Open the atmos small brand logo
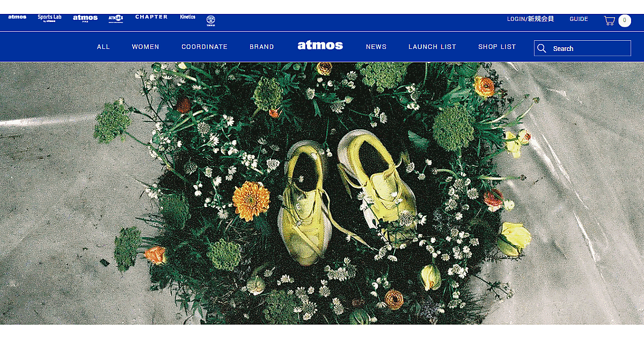 click(x=17, y=17)
